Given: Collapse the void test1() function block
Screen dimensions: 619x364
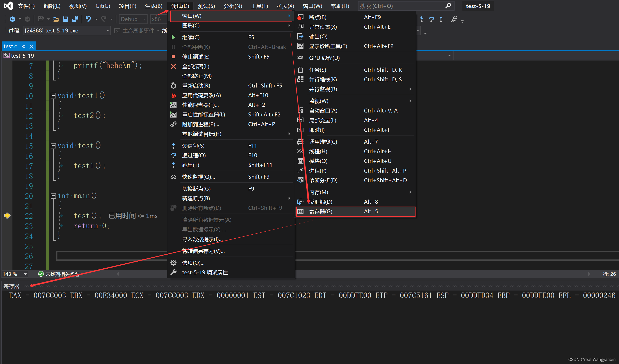Looking at the screenshot, I should click(x=53, y=96).
